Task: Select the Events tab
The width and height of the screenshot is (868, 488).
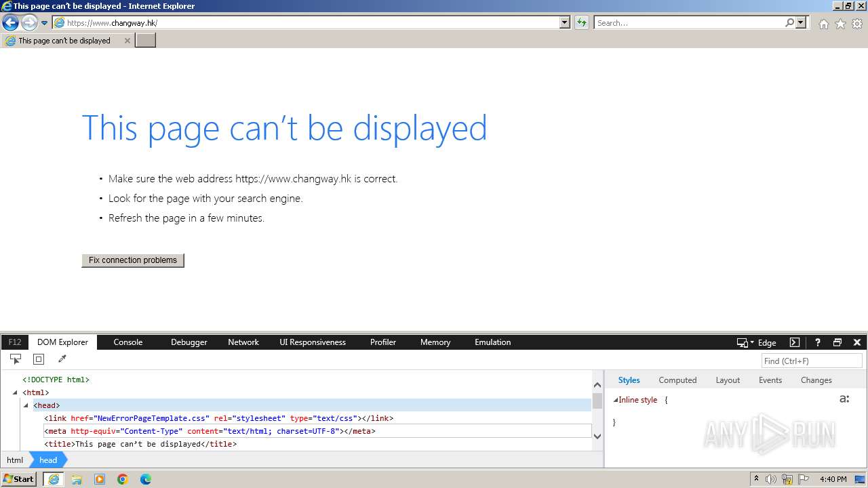Action: coord(770,380)
